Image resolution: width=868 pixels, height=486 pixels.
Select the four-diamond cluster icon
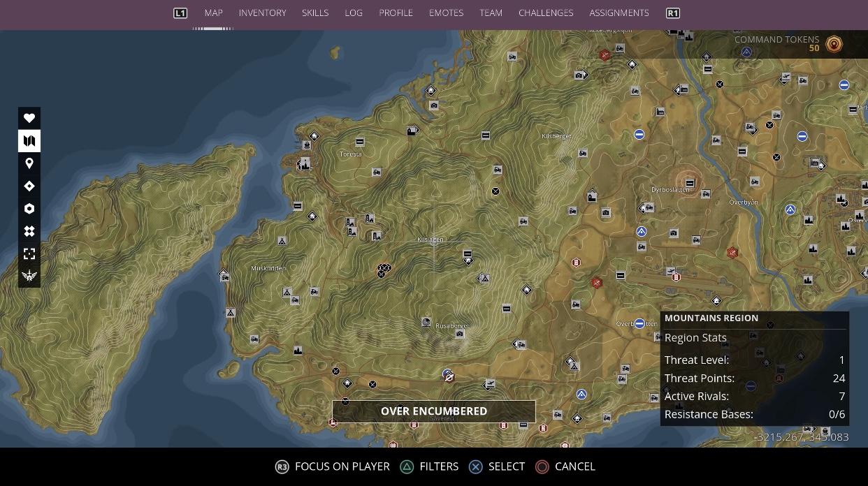point(29,231)
